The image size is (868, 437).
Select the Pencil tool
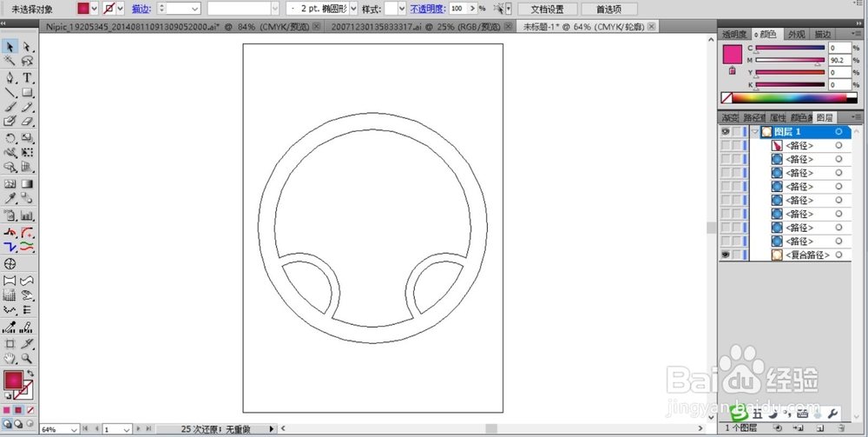pos(27,107)
